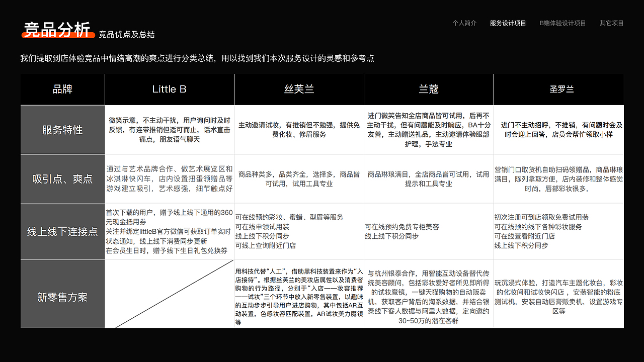Select the 新零售方案 row label
The width and height of the screenshot is (644, 362).
click(x=62, y=297)
